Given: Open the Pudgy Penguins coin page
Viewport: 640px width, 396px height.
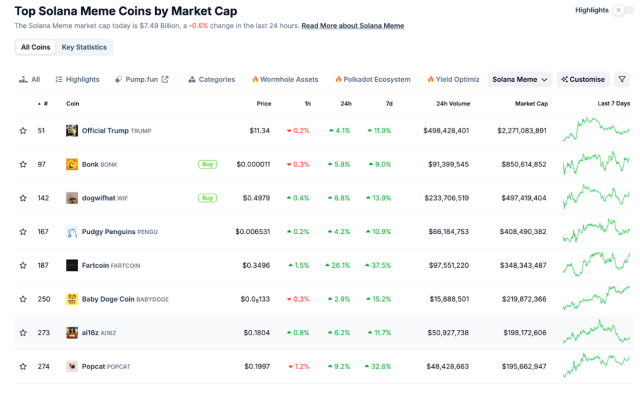Looking at the screenshot, I should 120,231.
